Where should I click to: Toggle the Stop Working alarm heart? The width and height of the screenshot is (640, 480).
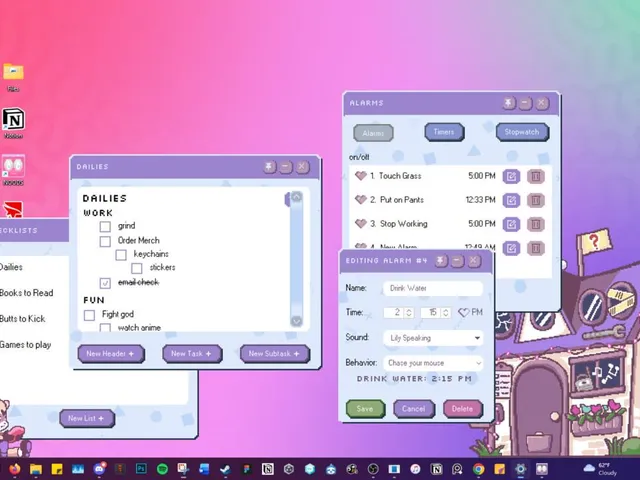(360, 224)
